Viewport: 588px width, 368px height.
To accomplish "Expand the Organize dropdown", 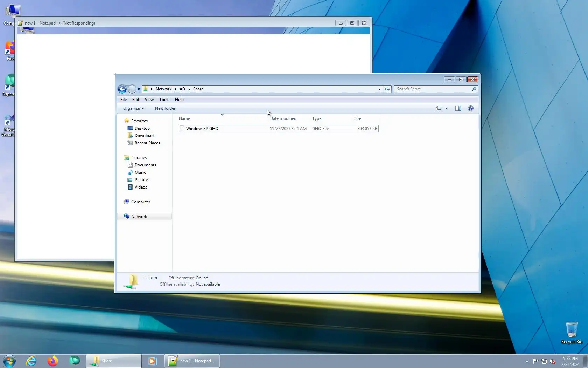I will 134,108.
